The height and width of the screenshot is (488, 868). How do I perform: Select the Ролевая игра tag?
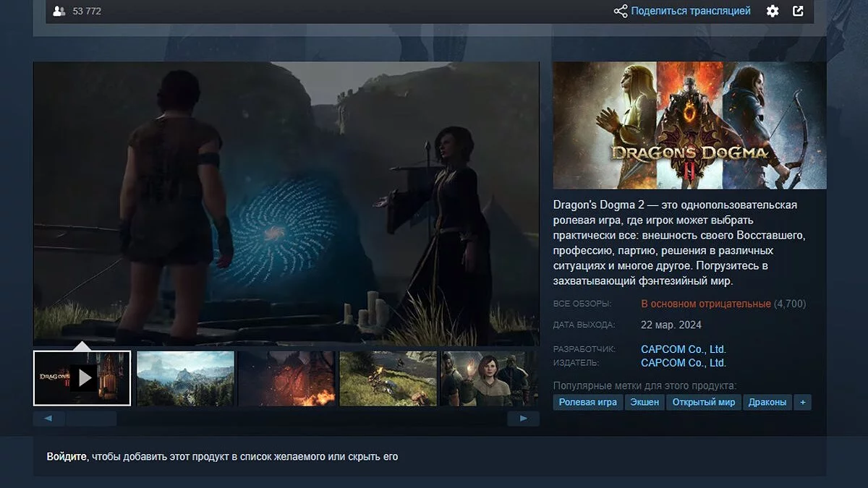tap(588, 402)
